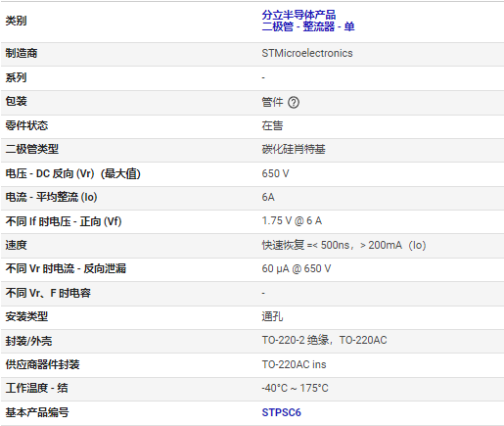Image resolution: width=504 pixels, height=426 pixels.
Task: Click the 包装 row label
Action: click(16, 101)
